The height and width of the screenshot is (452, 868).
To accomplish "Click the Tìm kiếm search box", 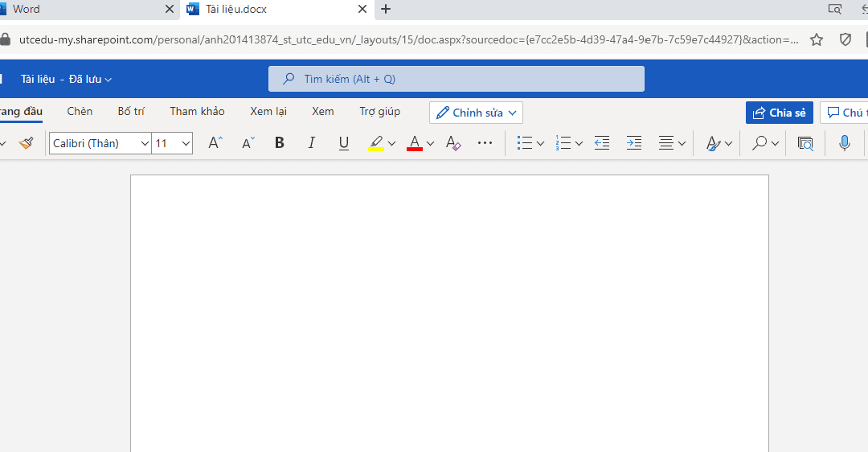I will (457, 79).
